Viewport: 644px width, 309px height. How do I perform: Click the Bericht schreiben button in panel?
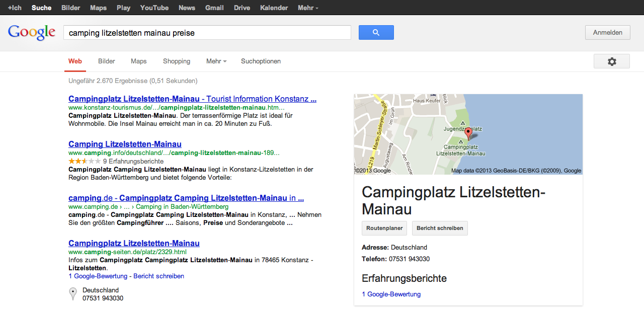(440, 228)
